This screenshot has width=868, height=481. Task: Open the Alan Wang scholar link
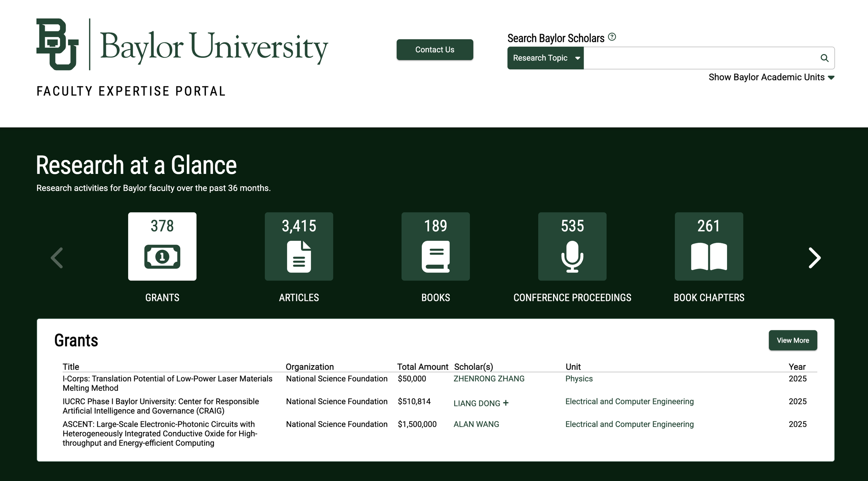(x=476, y=424)
